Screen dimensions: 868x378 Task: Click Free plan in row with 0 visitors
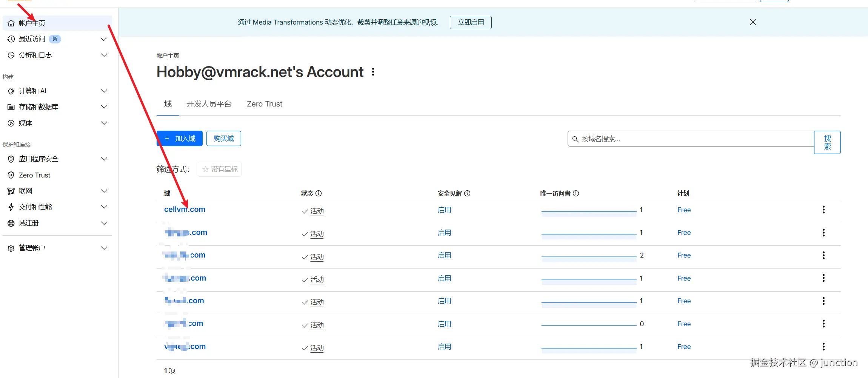pos(684,324)
